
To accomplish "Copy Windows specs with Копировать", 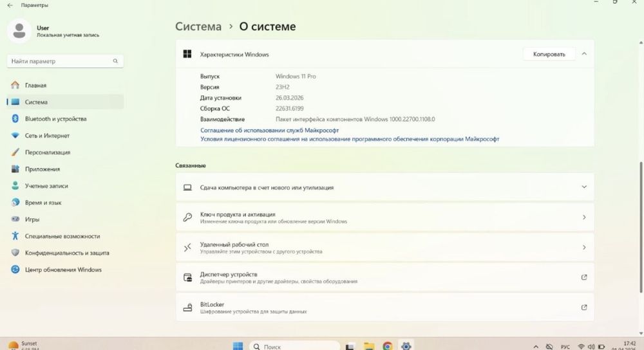I will (x=549, y=54).
